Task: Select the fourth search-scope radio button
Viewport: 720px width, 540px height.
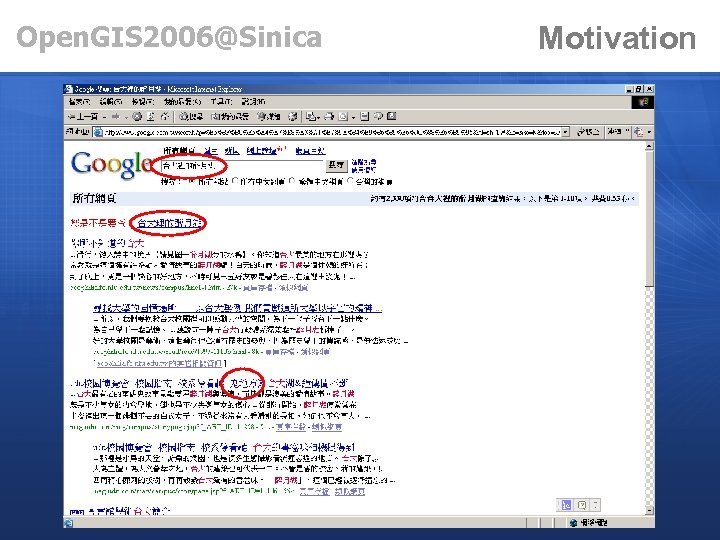Action: (350, 181)
